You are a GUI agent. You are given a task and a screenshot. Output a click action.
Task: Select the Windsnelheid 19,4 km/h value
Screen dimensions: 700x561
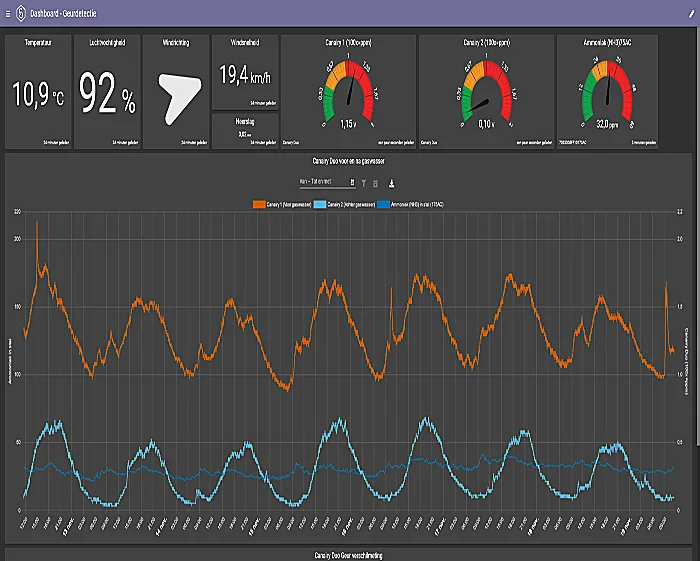[x=245, y=75]
